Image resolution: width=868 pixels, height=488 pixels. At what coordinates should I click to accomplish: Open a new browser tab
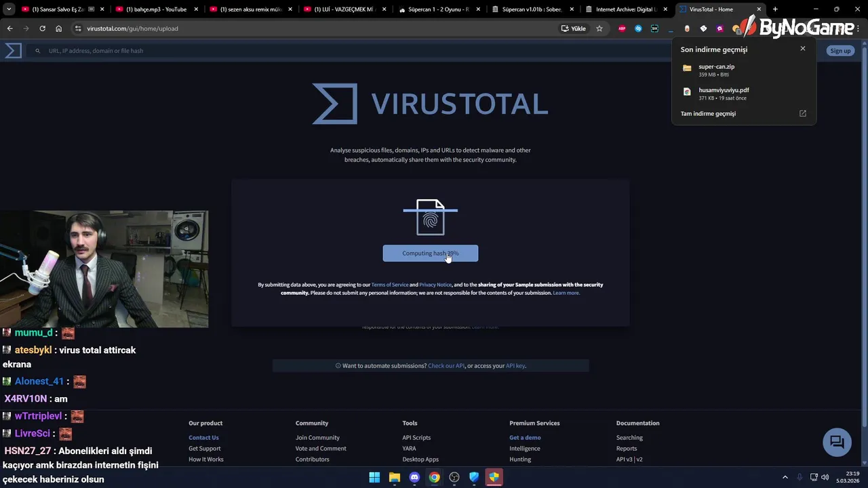coord(775,9)
